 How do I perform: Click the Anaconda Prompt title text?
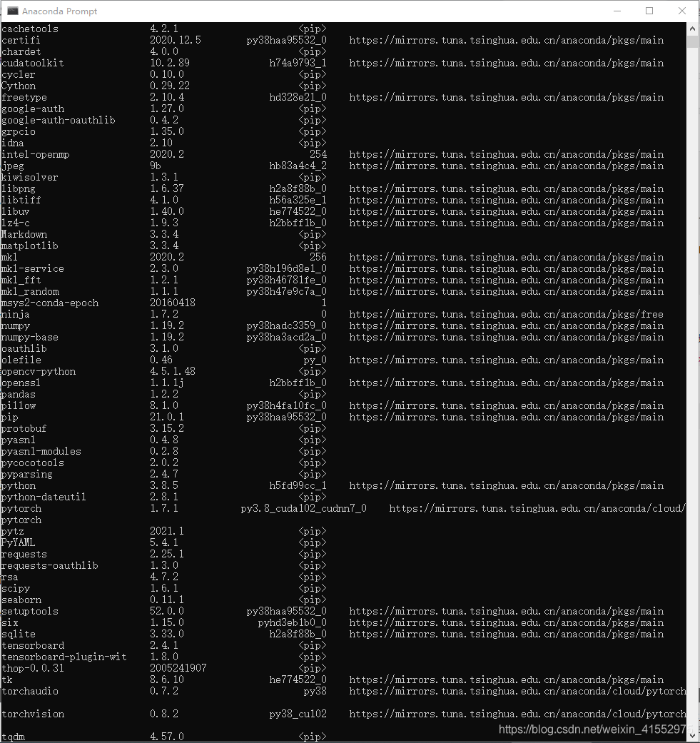pyautogui.click(x=59, y=11)
